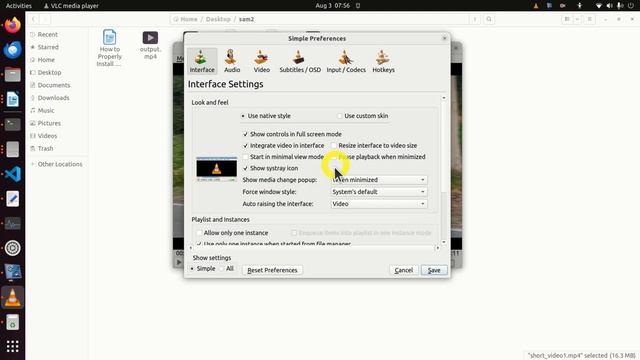Toggle Show controls in full screen mode
Image resolution: width=640 pixels, height=360 pixels.
point(292,134)
